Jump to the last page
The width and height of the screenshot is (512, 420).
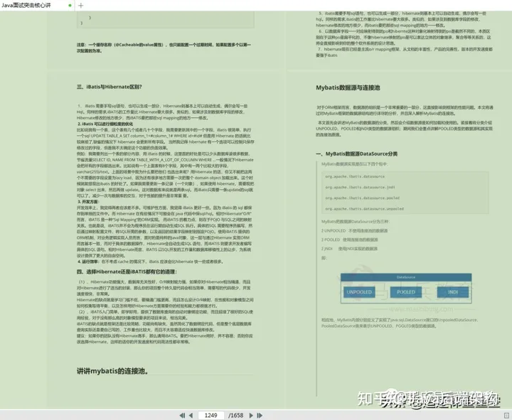260,415
